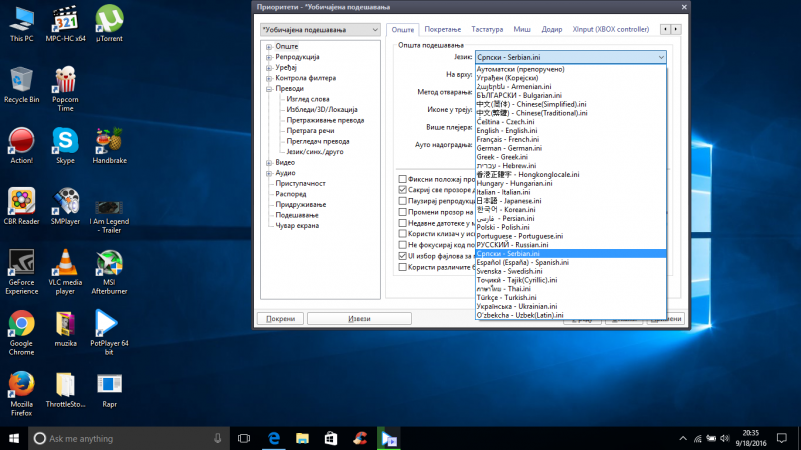Toggle the Паузирај репродукцију checkbox
This screenshot has width=801, height=450.
(x=403, y=201)
